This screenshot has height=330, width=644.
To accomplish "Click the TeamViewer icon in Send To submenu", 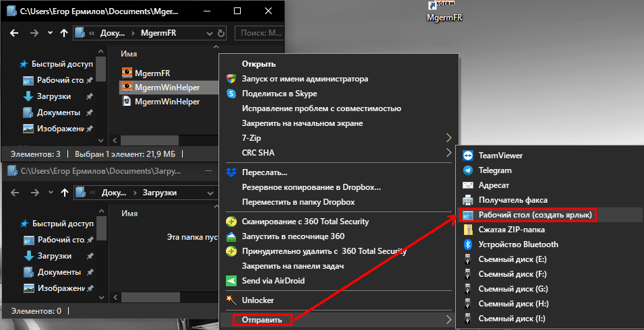I will coord(468,156).
